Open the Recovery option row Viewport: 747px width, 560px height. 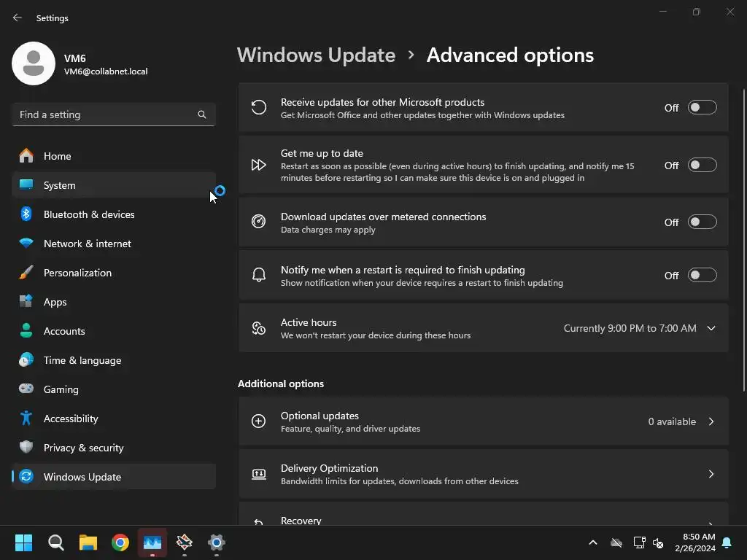click(x=484, y=514)
